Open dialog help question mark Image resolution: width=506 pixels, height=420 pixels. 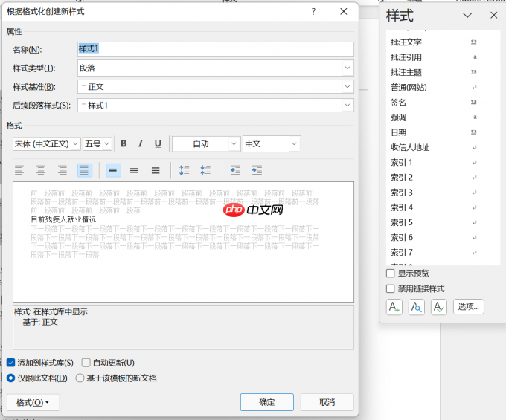pyautogui.click(x=313, y=12)
